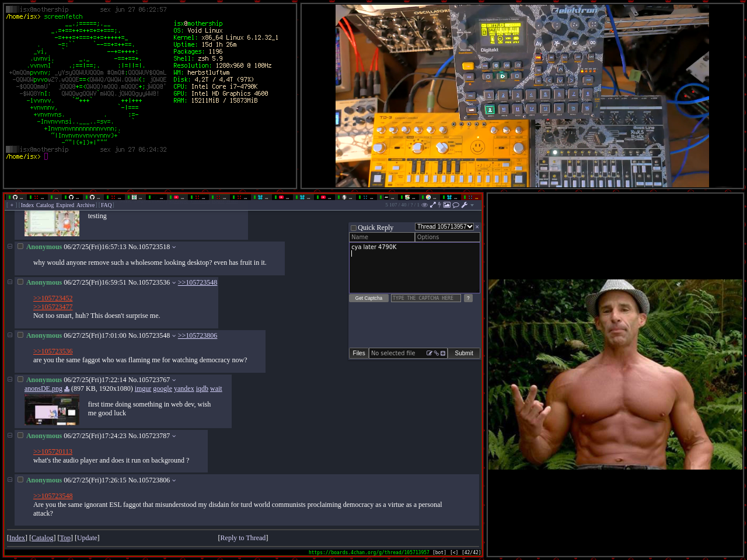Screen dimensions: 747x560
Task: Click the captcha text input field
Action: 426,298
